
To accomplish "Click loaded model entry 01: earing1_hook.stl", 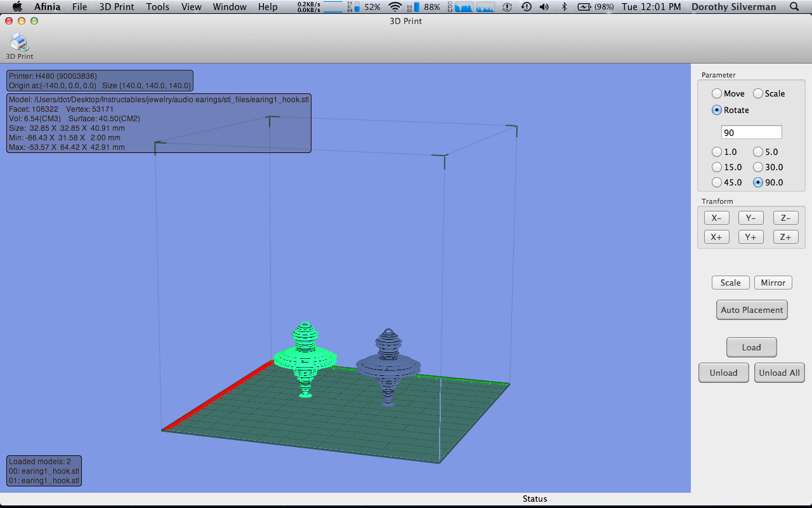I will click(x=44, y=481).
